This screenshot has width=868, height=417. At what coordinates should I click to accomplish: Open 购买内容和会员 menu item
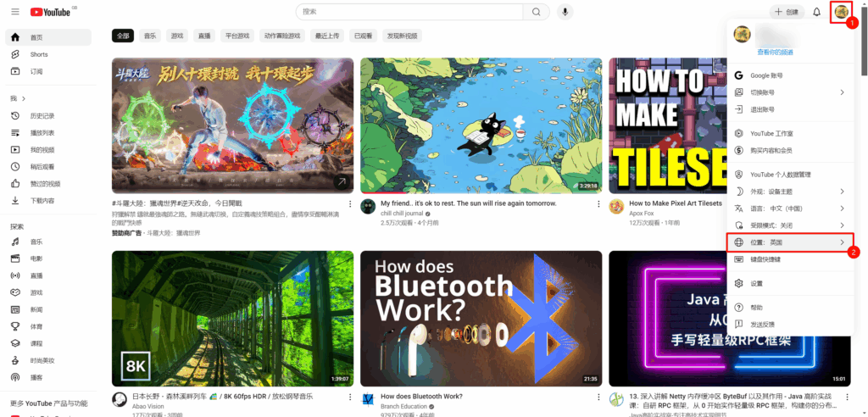[791, 150]
